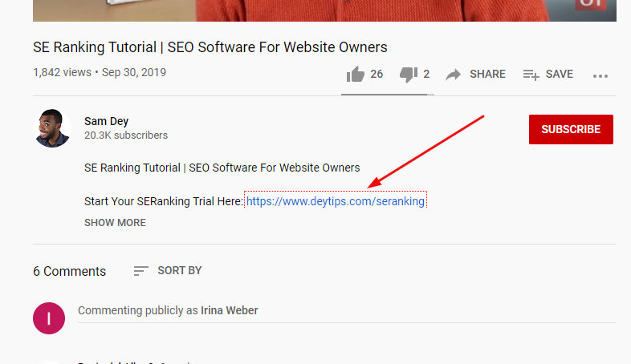Subscribe to Sam Dey's channel
Viewport: 631px width, 364px height.
(x=571, y=129)
